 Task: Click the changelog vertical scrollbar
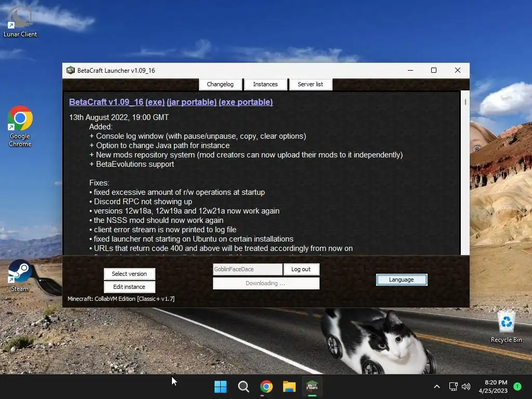(465, 172)
